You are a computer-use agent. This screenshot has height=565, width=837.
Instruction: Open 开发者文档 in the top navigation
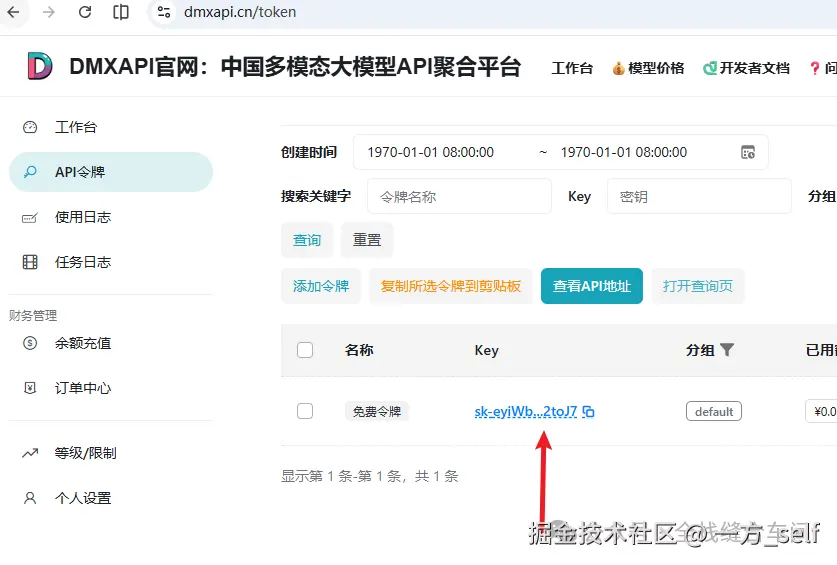click(754, 68)
